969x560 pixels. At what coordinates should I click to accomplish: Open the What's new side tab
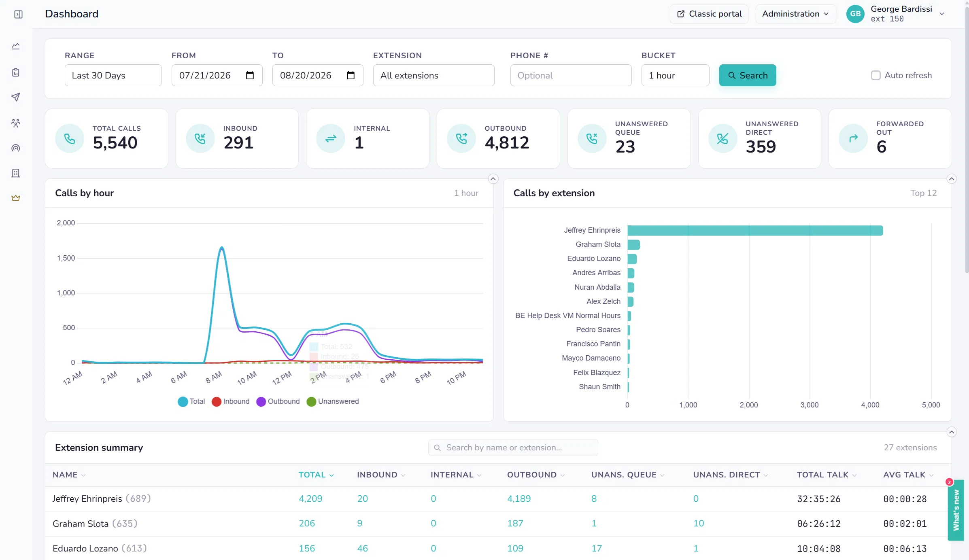[x=956, y=510]
